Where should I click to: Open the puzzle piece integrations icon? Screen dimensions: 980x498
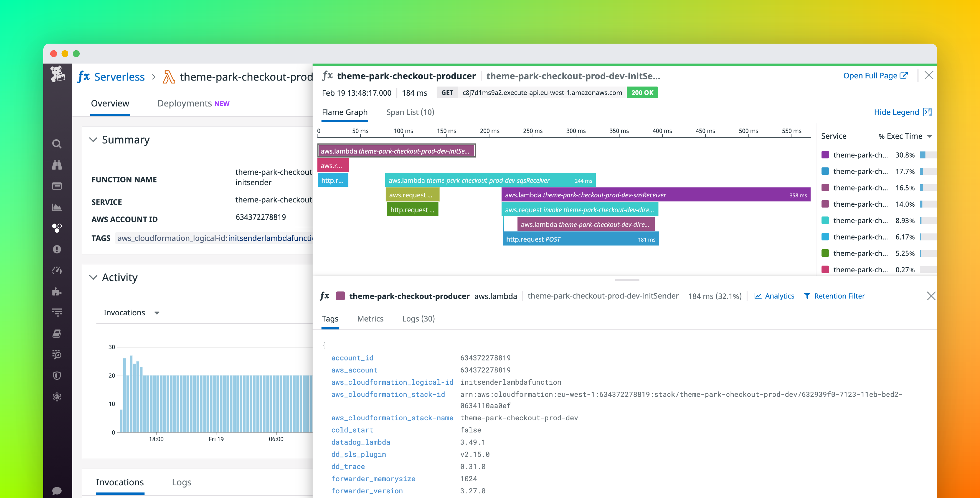57,292
